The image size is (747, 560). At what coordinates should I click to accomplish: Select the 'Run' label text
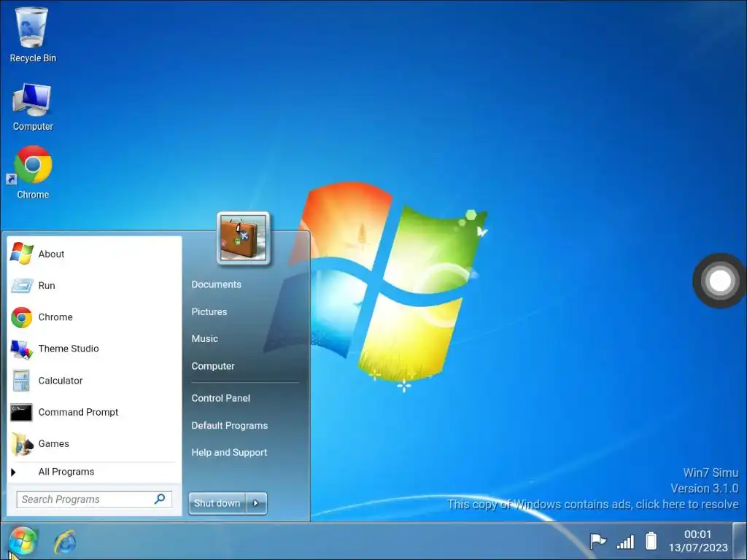point(47,285)
